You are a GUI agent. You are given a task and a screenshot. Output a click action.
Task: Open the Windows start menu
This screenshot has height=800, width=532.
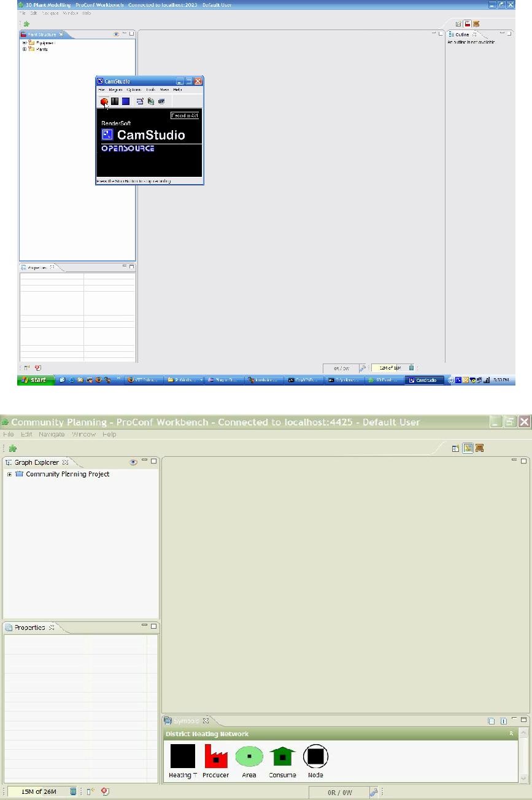(36, 380)
